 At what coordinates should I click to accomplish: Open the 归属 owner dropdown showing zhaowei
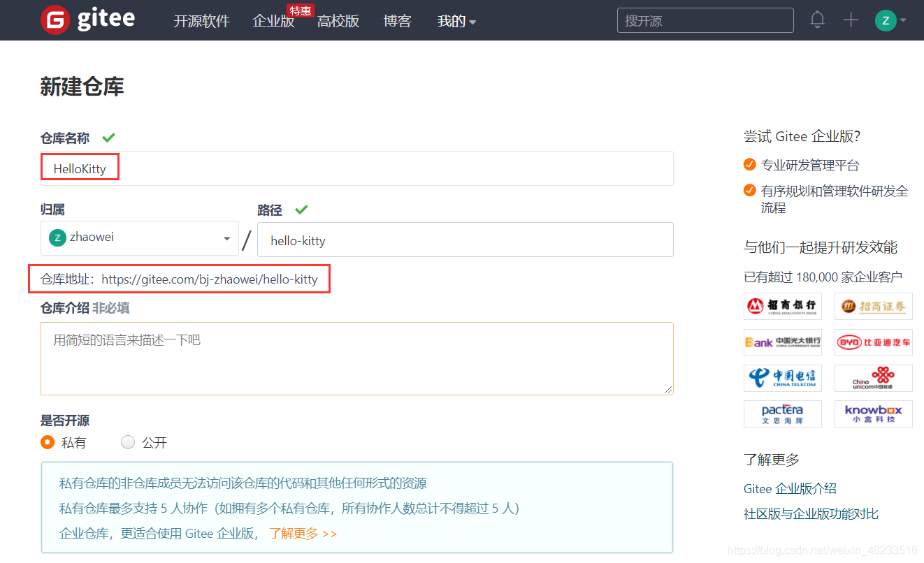click(x=139, y=237)
